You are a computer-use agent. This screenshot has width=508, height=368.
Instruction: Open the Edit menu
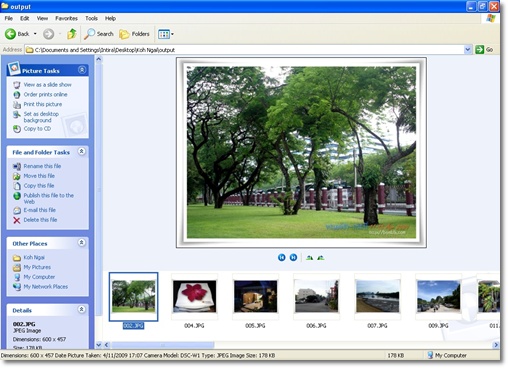[25, 18]
